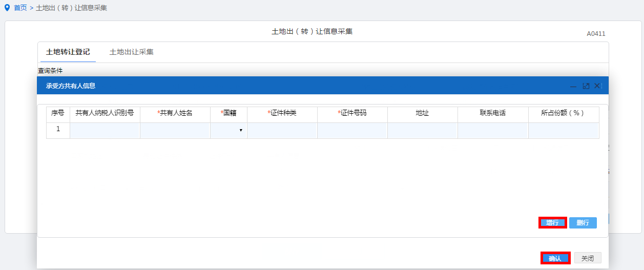This screenshot has width=644, height=270.
Task: Go to 首页 breadcrumb link
Action: pos(20,8)
